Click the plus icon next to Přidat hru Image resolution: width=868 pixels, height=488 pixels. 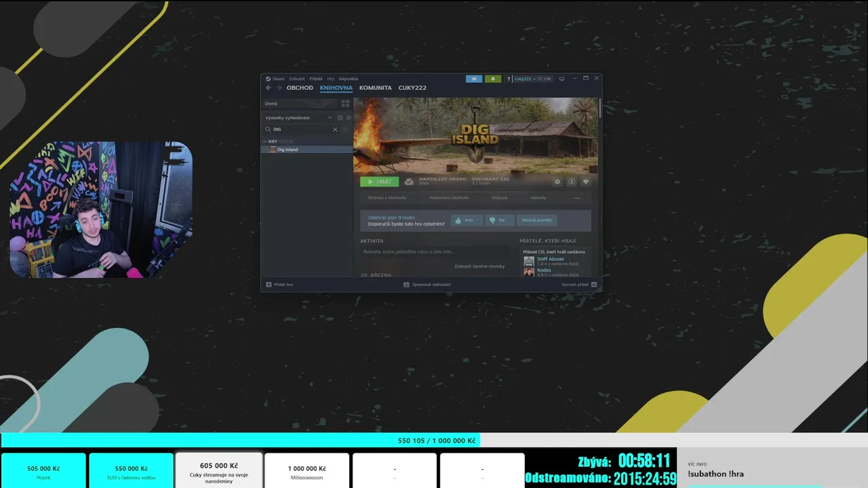coord(269,285)
